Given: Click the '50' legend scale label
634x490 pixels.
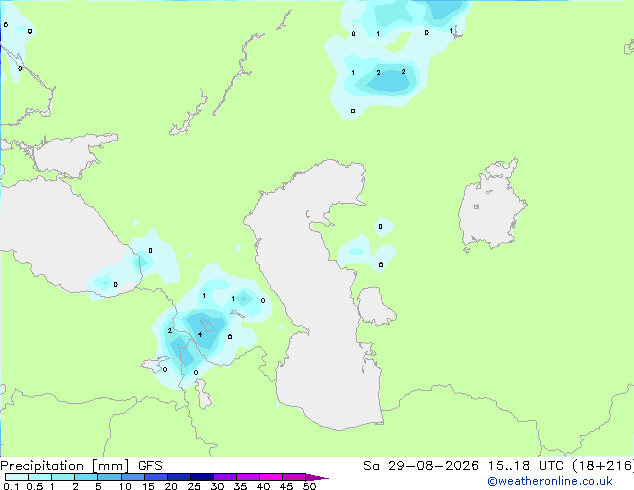Looking at the screenshot, I should pos(309,486).
